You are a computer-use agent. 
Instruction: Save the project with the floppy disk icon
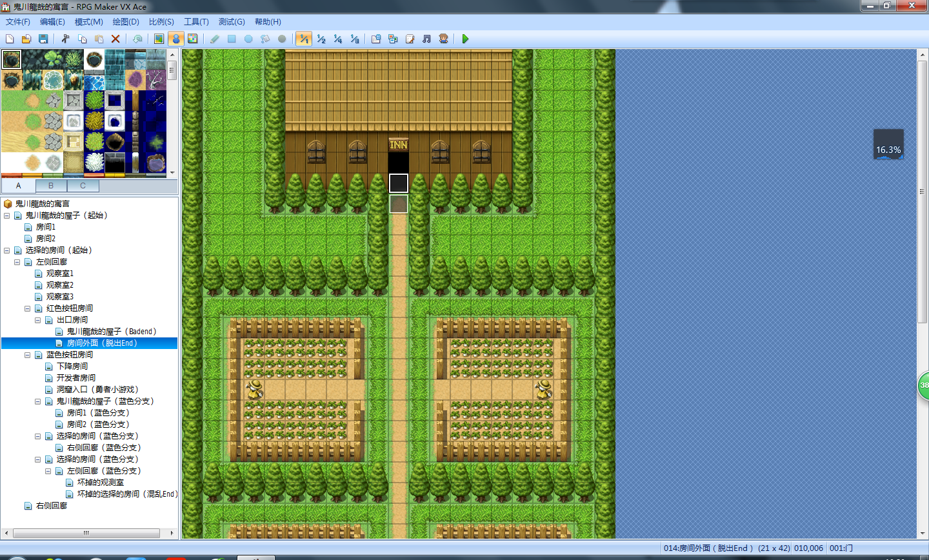[43, 39]
